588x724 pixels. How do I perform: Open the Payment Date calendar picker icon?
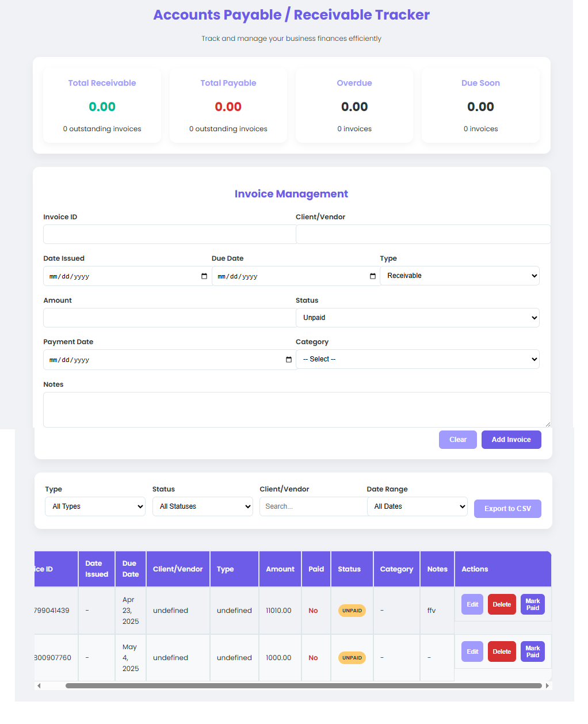[289, 360]
